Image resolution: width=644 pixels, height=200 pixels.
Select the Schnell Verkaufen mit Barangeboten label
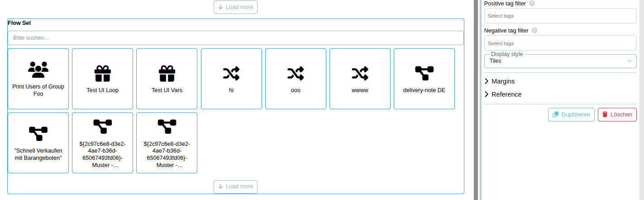(38, 154)
